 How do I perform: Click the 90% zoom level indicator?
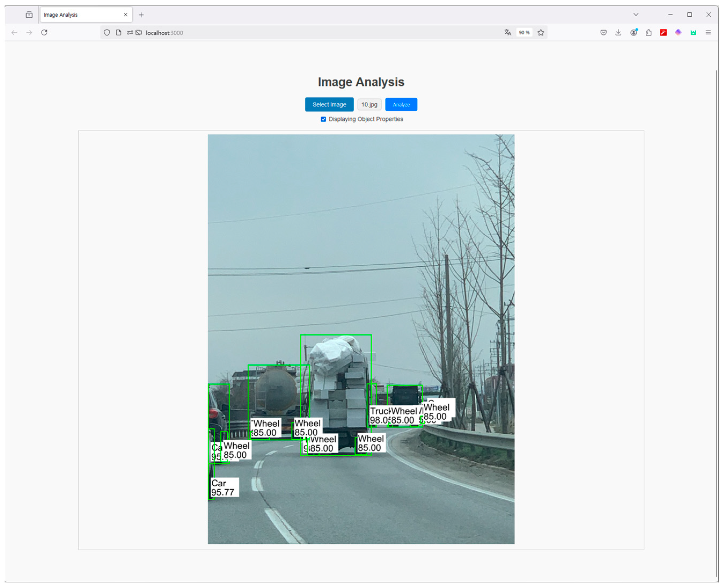(524, 32)
